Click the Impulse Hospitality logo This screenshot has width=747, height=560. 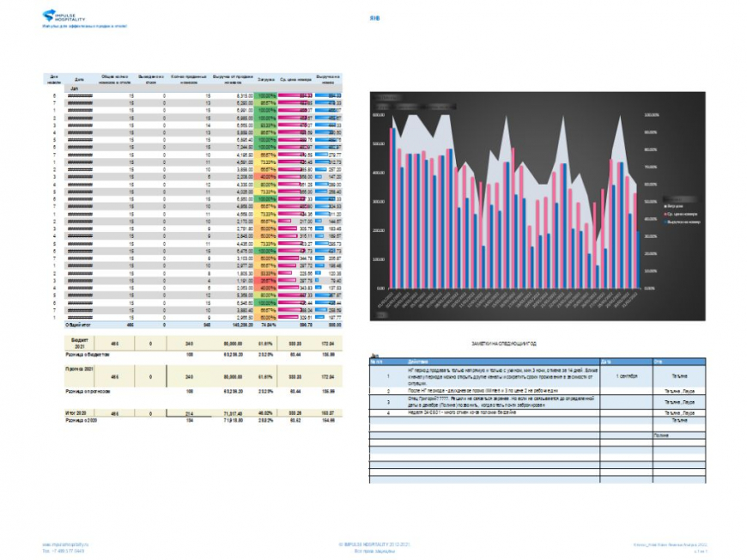coord(64,16)
